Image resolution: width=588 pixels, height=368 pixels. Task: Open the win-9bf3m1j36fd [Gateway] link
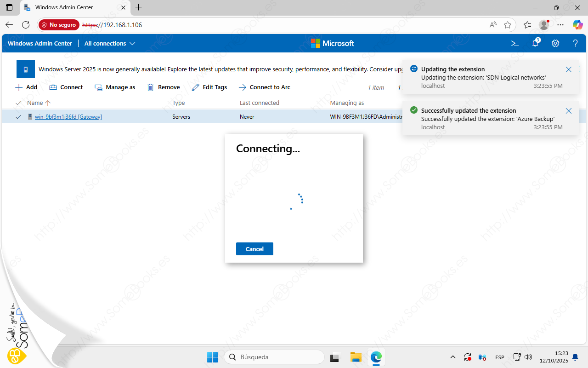[68, 117]
